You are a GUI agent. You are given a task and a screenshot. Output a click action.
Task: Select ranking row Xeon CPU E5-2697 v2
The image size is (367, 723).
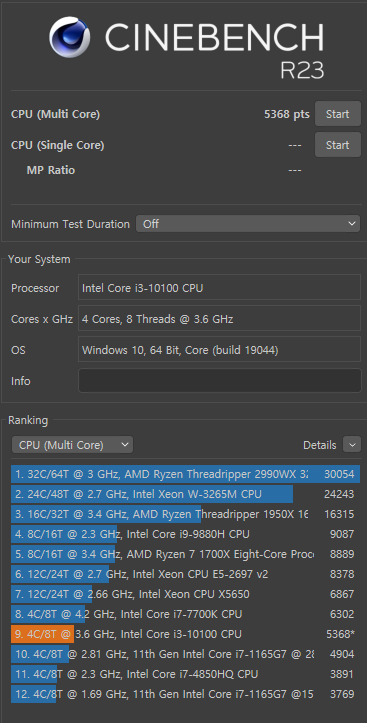click(185, 574)
